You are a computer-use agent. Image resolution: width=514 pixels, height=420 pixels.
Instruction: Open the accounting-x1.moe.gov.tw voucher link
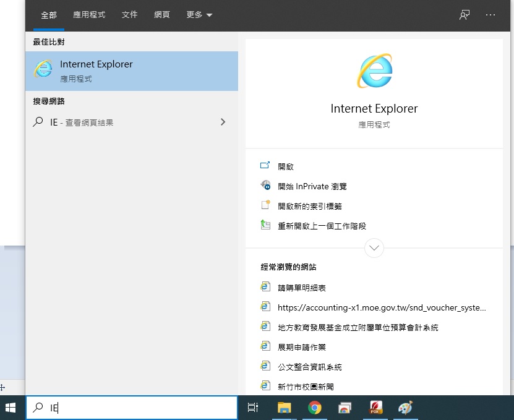[382, 307]
